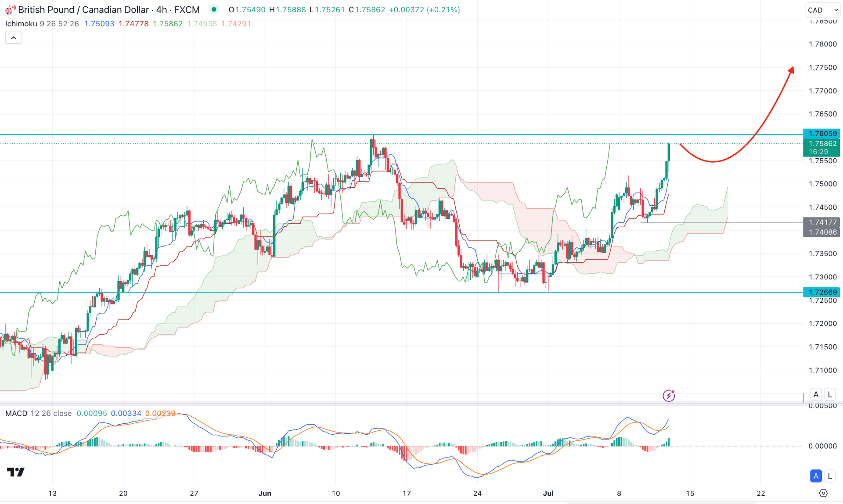Toggle log scale L on price panel

830,394
